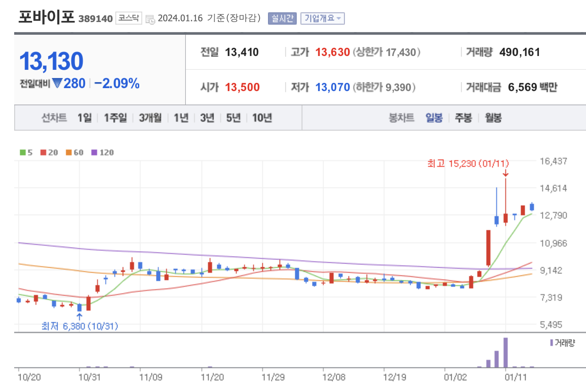Click the tall red candle before 01/11
Viewport: 586px width, 392px height.
(488, 248)
